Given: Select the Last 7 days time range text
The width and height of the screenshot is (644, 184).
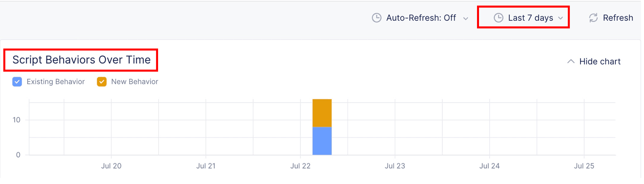Looking at the screenshot, I should (x=530, y=18).
